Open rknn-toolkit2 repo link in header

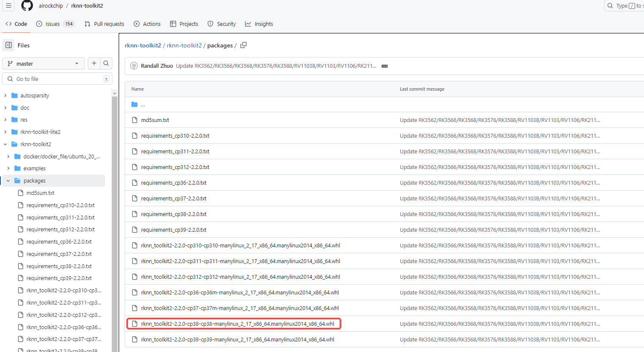pyautogui.click(x=87, y=6)
